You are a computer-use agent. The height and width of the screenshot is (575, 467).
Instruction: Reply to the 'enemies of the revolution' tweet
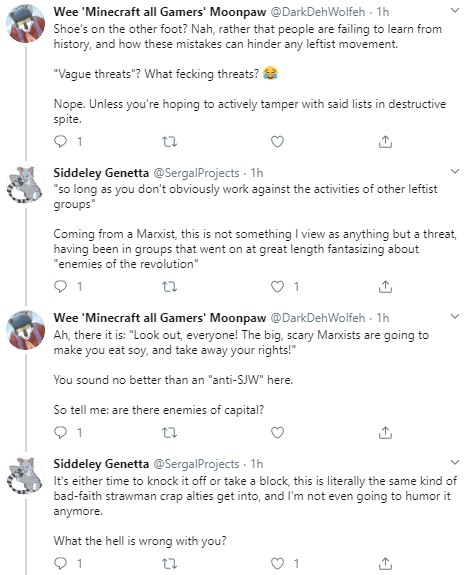(x=61, y=286)
